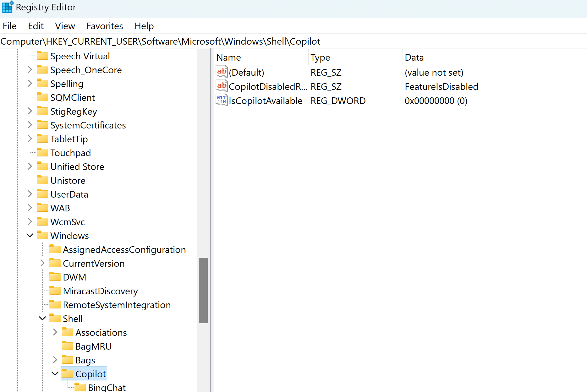The width and height of the screenshot is (587, 392).
Task: Expand the WcmSvc key
Action: coord(30,221)
